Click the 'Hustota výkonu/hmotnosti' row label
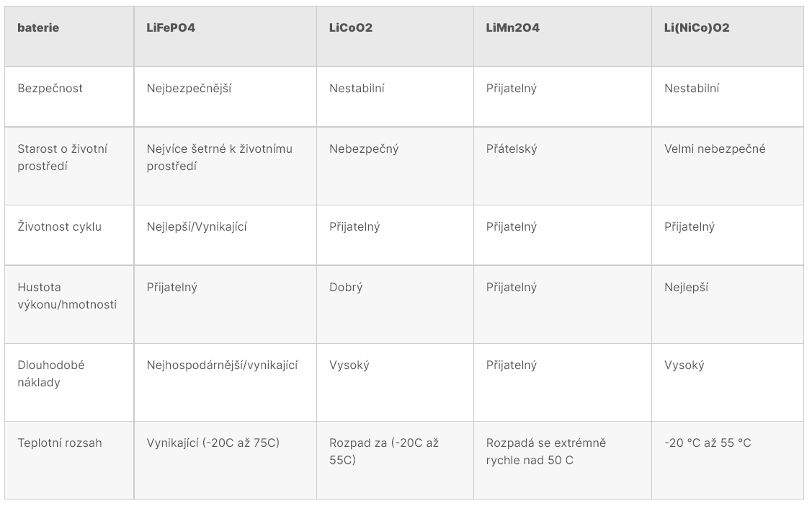 [x=67, y=296]
